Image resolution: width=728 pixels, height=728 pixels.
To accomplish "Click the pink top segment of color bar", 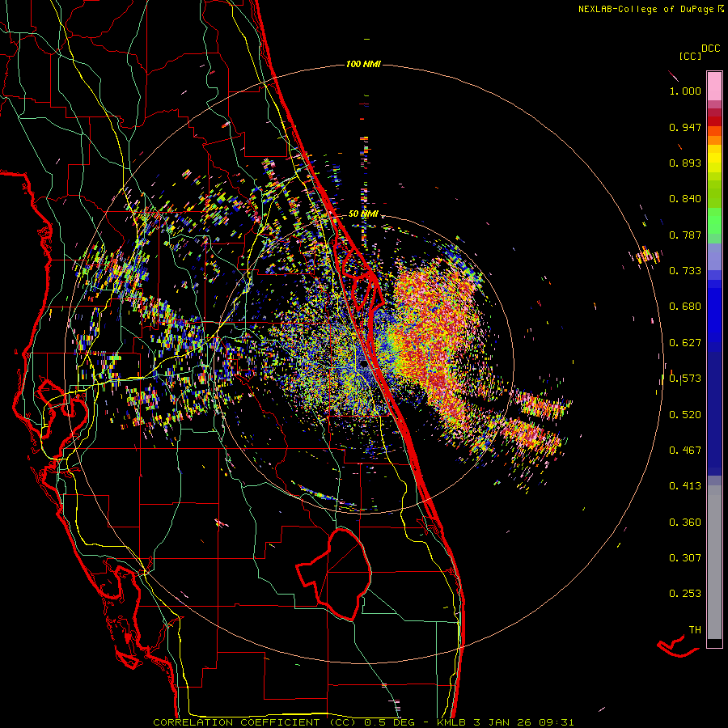I will click(x=714, y=86).
